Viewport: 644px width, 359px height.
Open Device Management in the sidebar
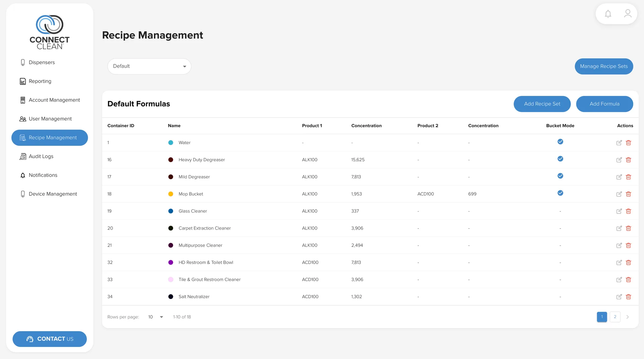click(x=50, y=194)
